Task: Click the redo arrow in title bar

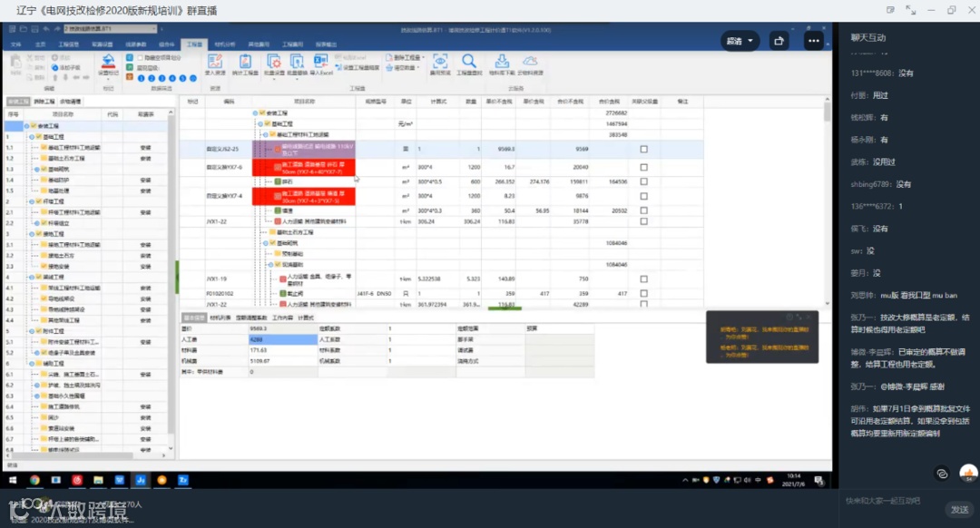Action: click(x=57, y=29)
